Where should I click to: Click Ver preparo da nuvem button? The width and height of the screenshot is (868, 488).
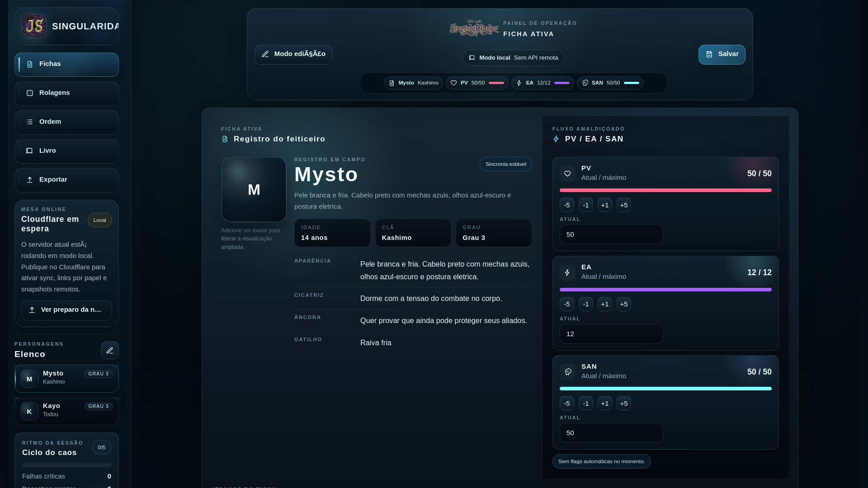[66, 310]
